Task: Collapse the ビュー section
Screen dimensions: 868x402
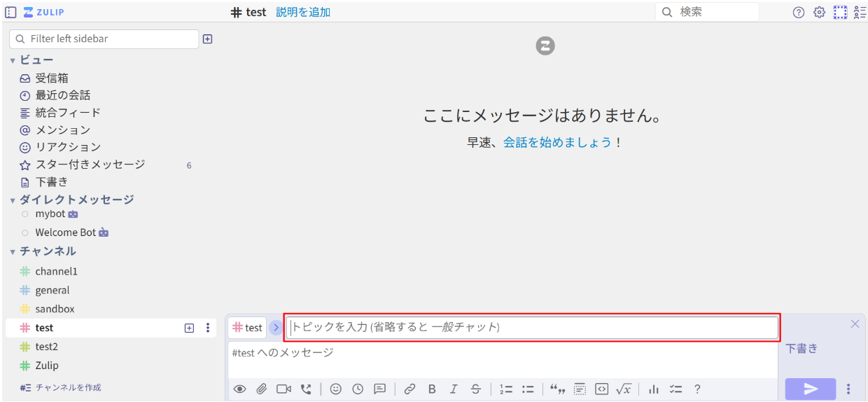Action: click(12, 61)
